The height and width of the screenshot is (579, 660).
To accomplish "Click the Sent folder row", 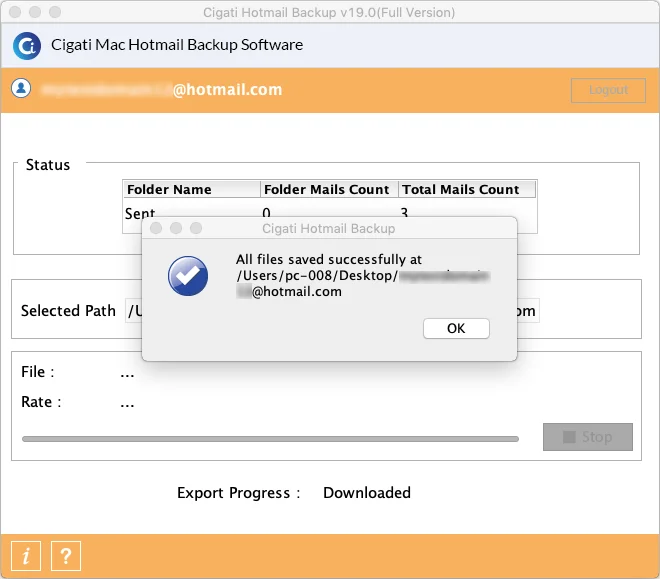I will coord(330,213).
